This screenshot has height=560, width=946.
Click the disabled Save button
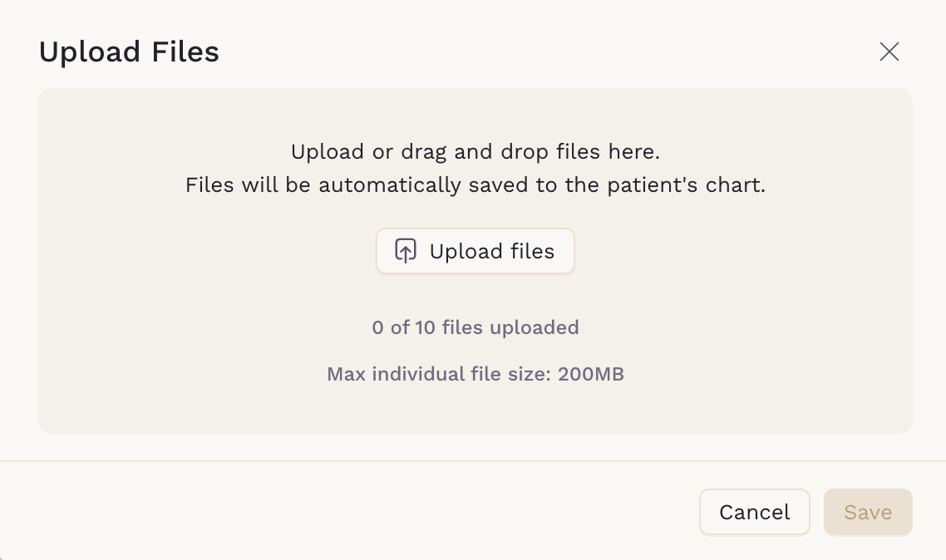[868, 512]
